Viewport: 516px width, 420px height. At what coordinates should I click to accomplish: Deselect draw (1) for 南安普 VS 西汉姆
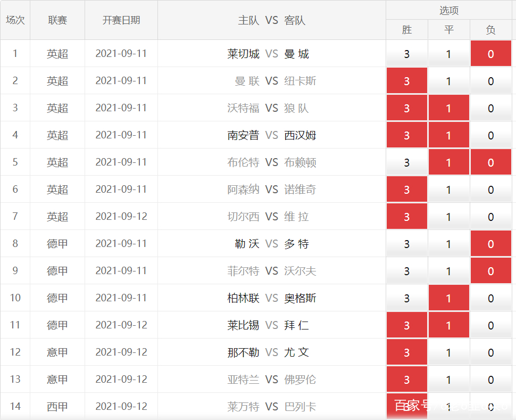pos(448,135)
